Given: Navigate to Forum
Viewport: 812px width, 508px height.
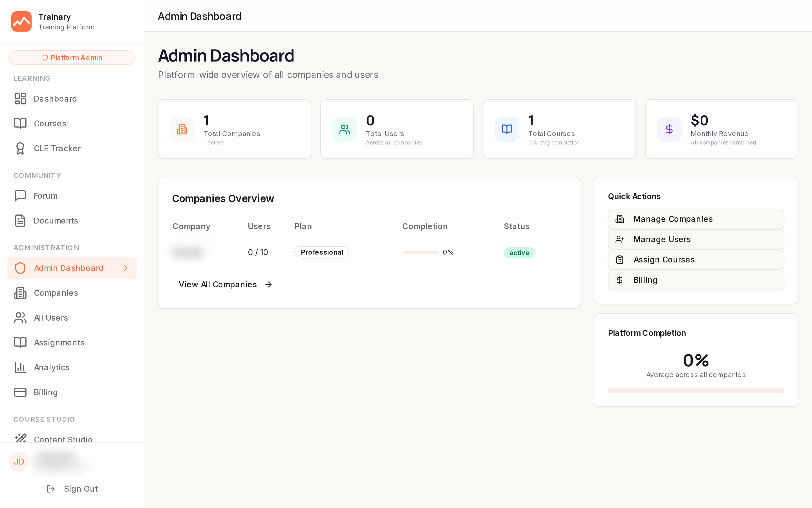Looking at the screenshot, I should click(72, 196).
